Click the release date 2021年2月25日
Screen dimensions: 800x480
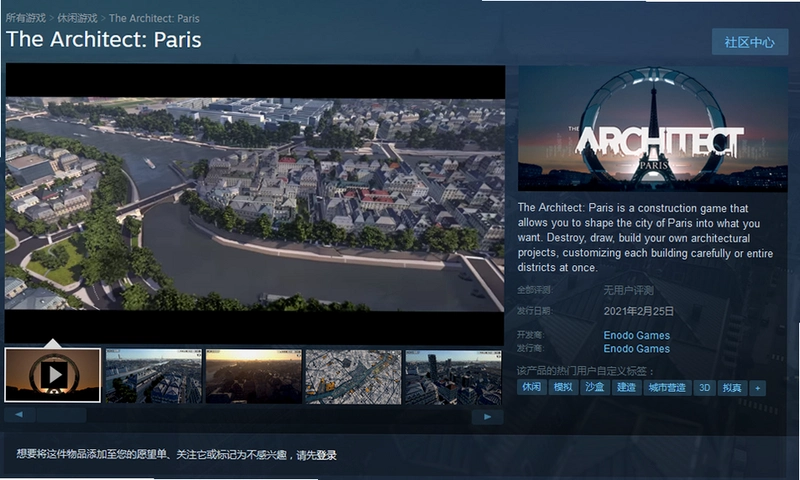click(639, 311)
